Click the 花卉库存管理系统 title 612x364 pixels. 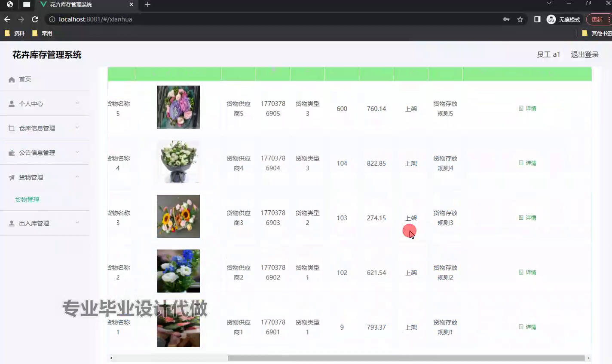(47, 55)
